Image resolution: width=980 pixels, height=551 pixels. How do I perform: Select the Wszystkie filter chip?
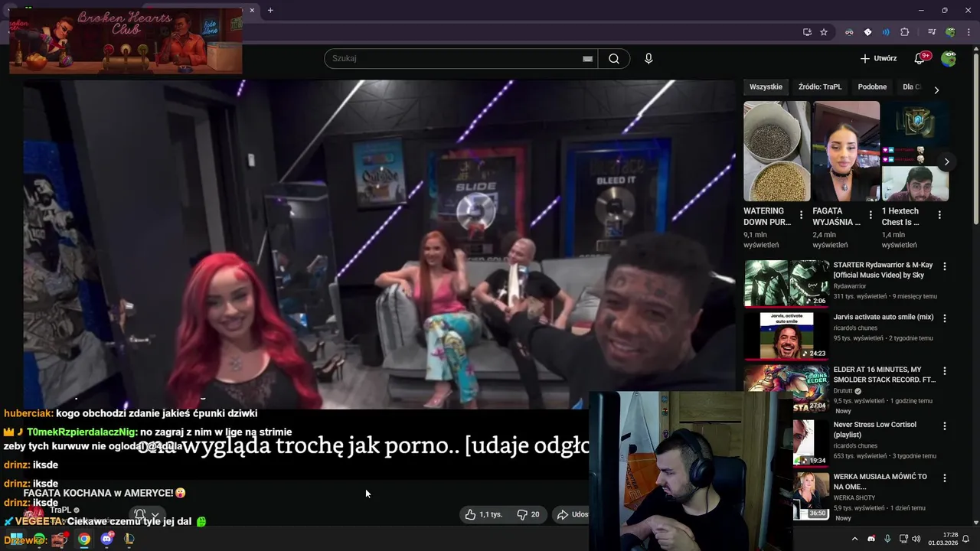tap(766, 87)
